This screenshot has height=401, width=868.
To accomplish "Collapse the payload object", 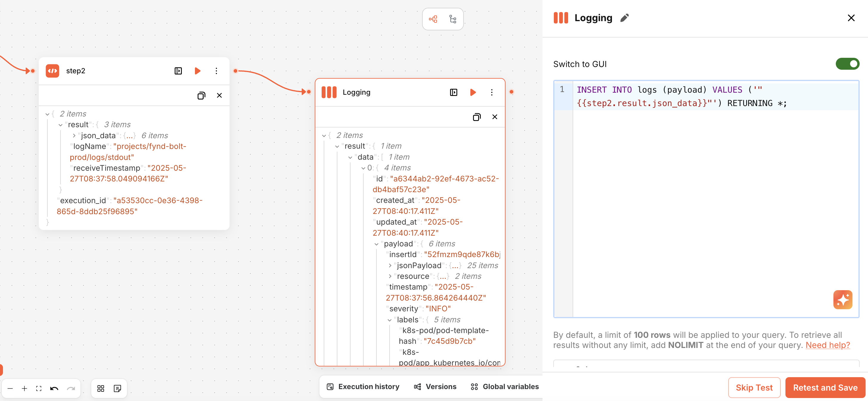I will [x=376, y=244].
